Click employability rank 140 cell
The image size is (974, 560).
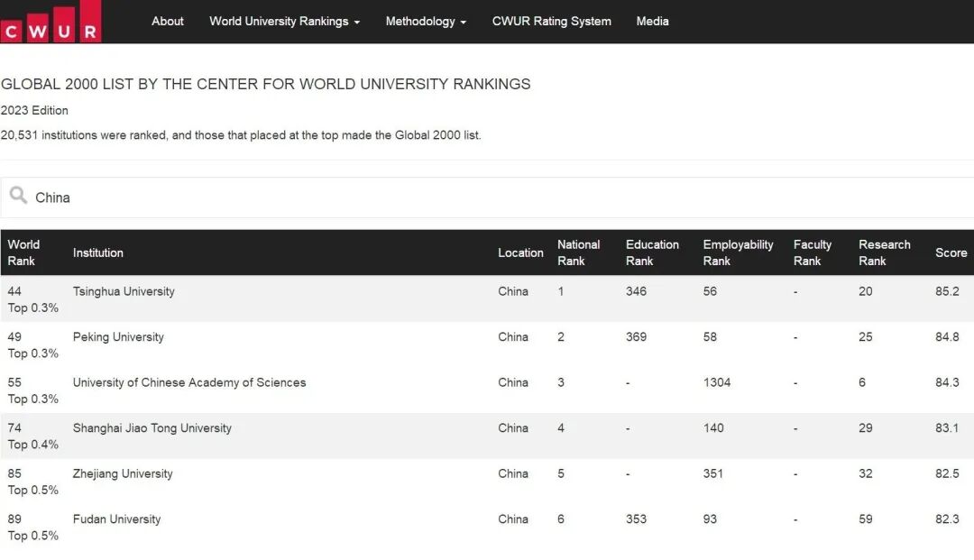[713, 427]
